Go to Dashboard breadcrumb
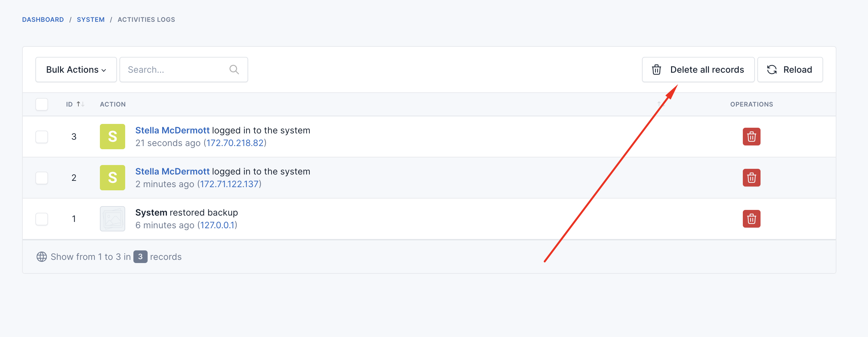 (43, 20)
